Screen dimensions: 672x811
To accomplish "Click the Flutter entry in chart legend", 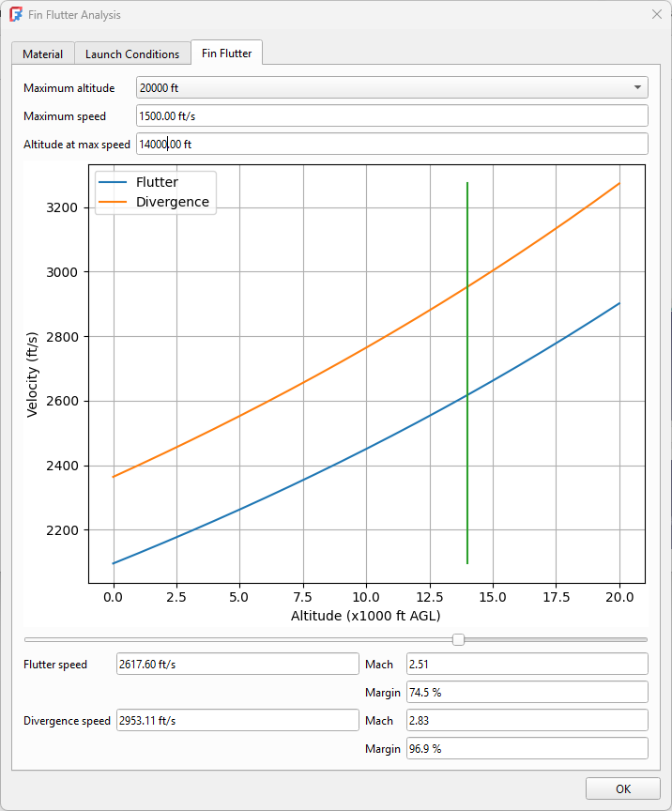I will point(156,182).
